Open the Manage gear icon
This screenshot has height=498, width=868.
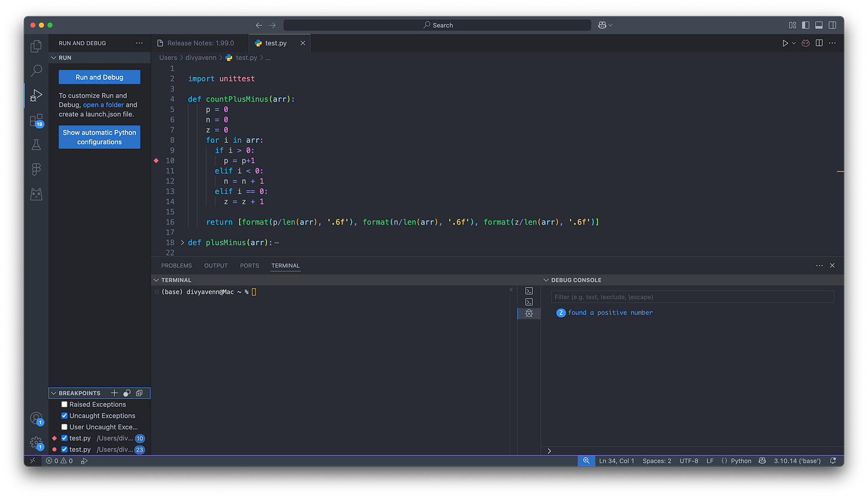click(36, 443)
